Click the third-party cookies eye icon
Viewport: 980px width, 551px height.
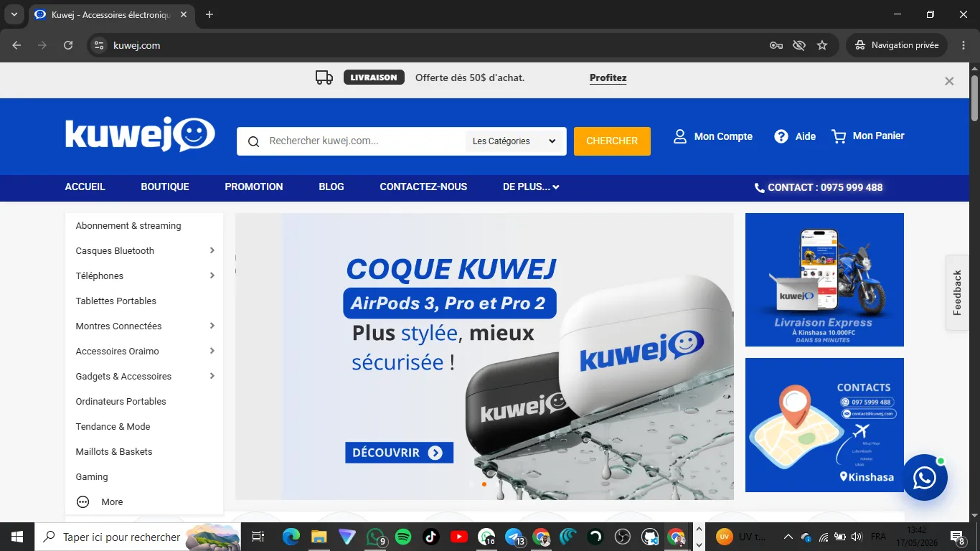click(799, 45)
